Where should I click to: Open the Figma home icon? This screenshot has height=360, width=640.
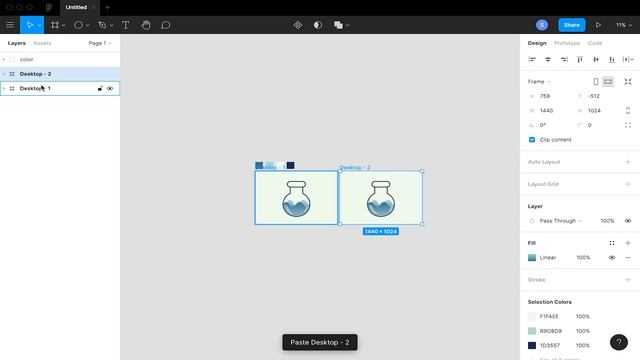49,7
